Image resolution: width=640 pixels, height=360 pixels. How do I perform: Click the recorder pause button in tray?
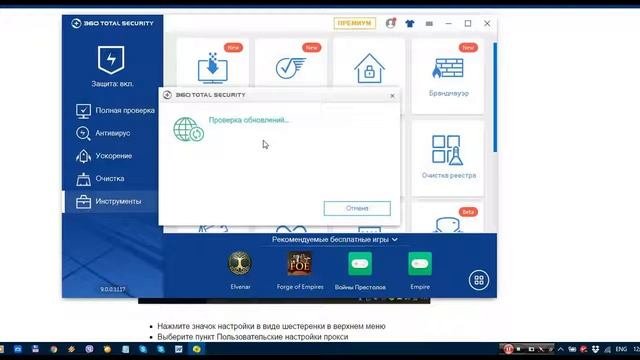[x=508, y=349]
